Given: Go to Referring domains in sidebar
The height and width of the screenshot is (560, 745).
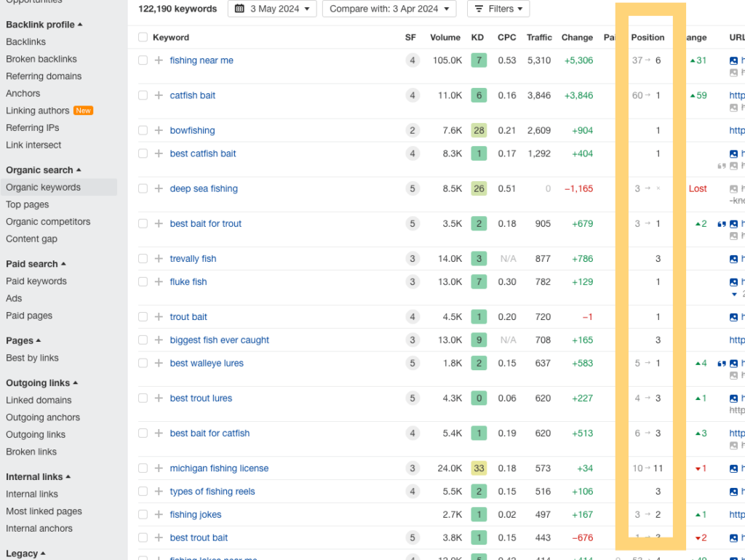Looking at the screenshot, I should [44, 76].
